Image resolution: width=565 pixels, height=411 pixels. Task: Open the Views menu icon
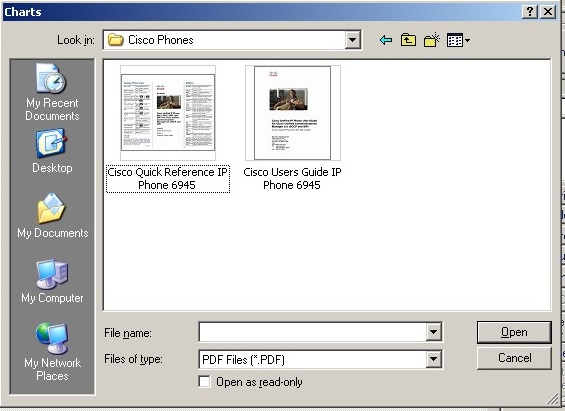pyautogui.click(x=458, y=40)
